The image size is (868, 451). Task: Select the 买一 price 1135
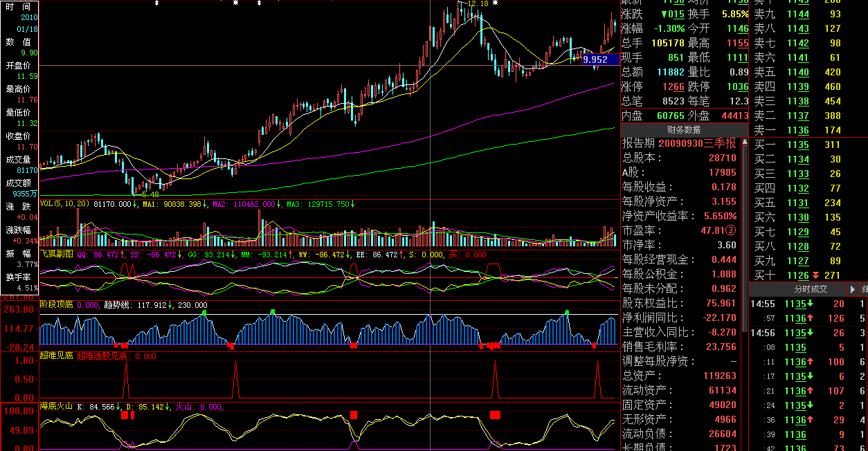pyautogui.click(x=797, y=145)
